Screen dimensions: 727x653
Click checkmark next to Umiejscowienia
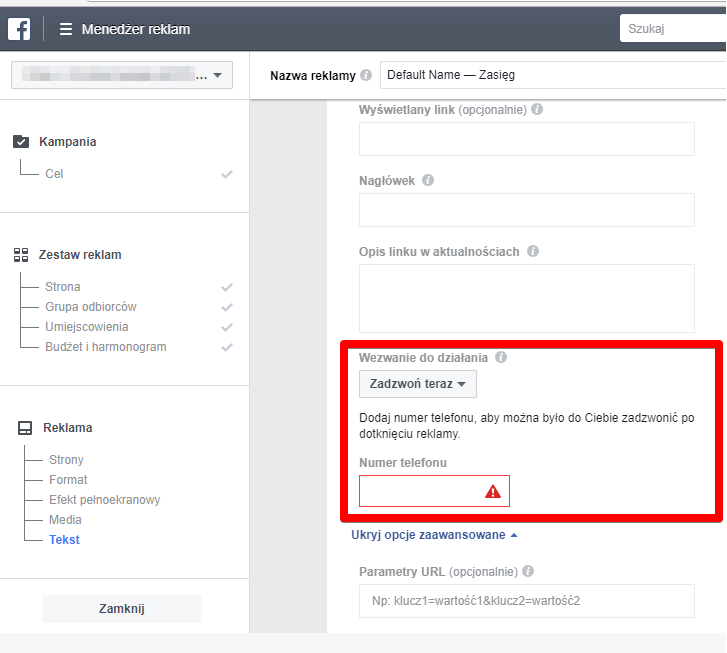tap(227, 327)
